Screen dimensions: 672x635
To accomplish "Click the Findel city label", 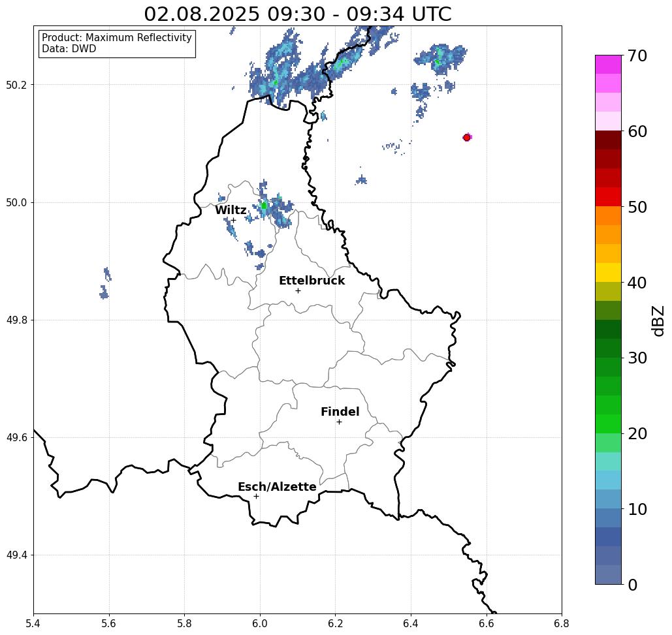I will (x=340, y=412).
